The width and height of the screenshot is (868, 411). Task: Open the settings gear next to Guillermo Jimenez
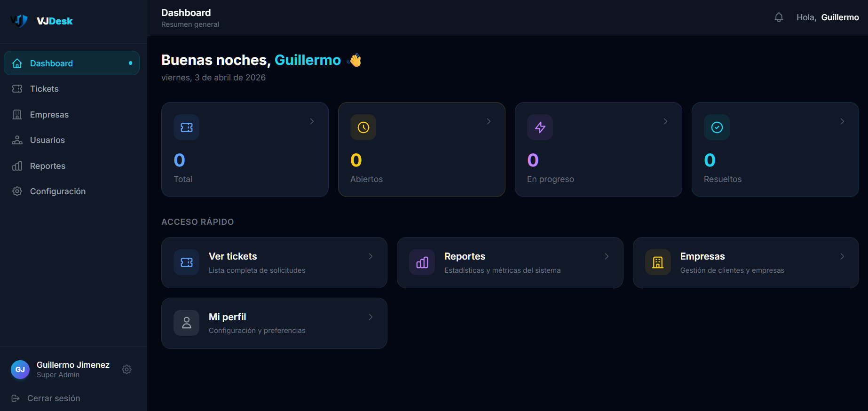(x=126, y=370)
